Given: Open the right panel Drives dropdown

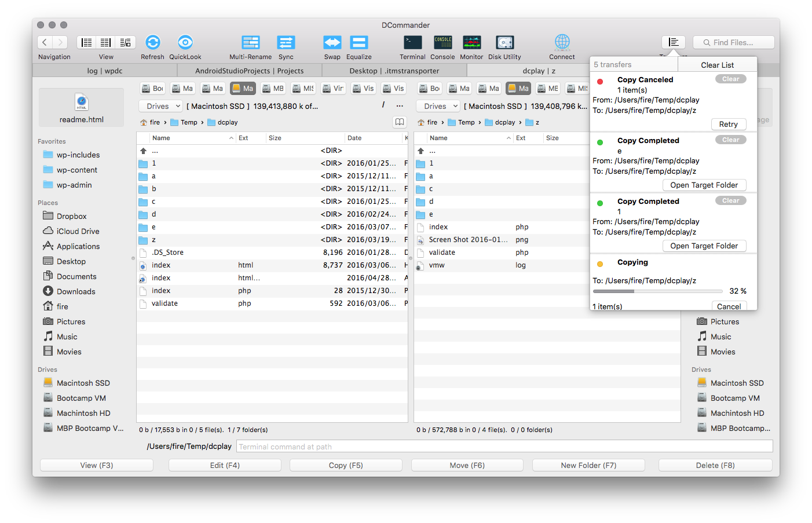Looking at the screenshot, I should pos(438,106).
